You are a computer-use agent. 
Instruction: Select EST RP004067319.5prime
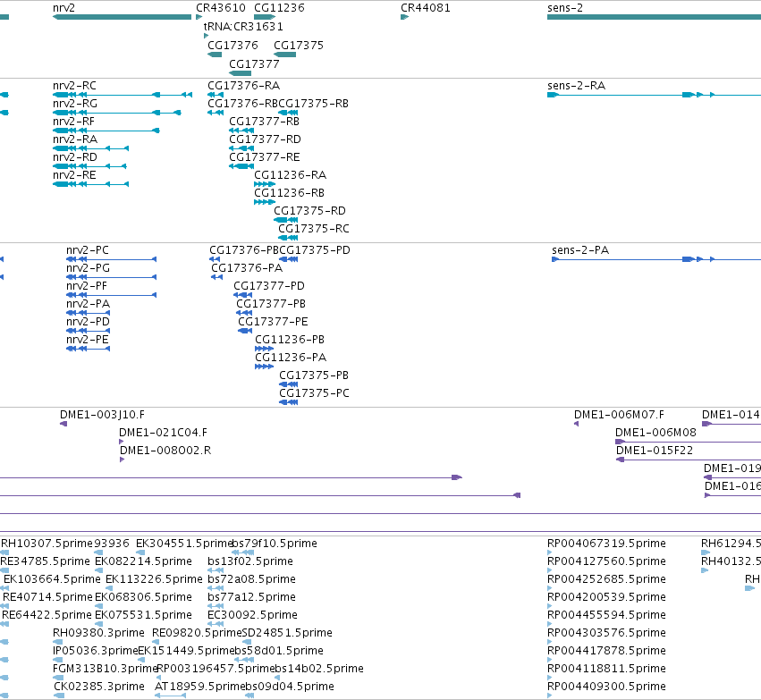click(x=606, y=544)
